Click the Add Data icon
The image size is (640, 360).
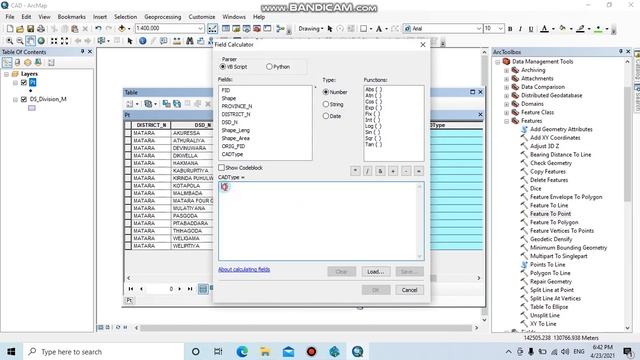point(122,29)
